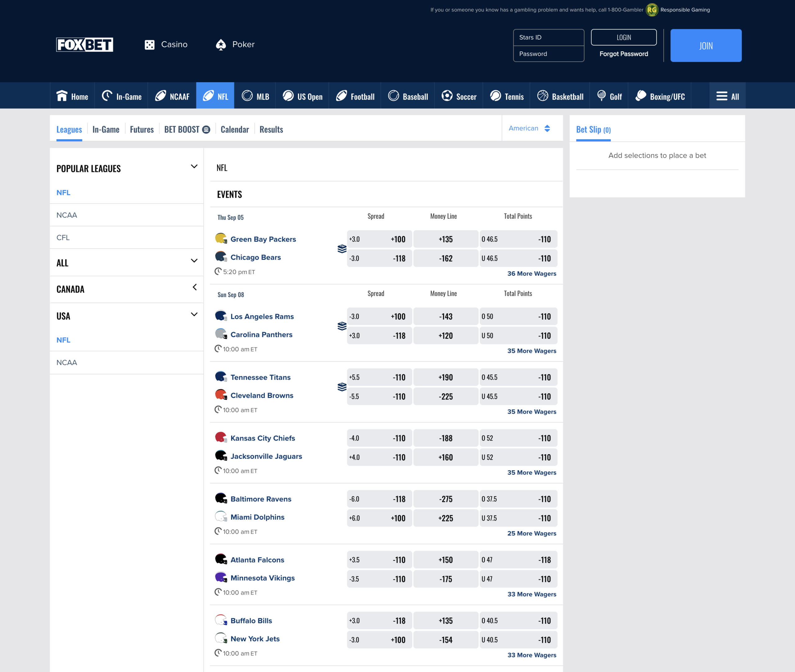This screenshot has width=795, height=672.
Task: Switch to the In-Game sub-tab
Action: pyautogui.click(x=106, y=129)
